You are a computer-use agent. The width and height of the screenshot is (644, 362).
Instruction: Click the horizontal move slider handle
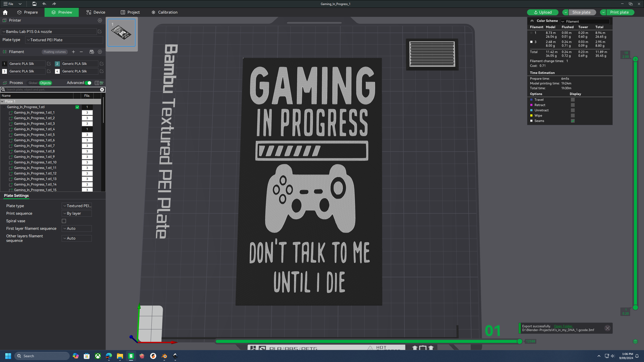pyautogui.click(x=520, y=341)
